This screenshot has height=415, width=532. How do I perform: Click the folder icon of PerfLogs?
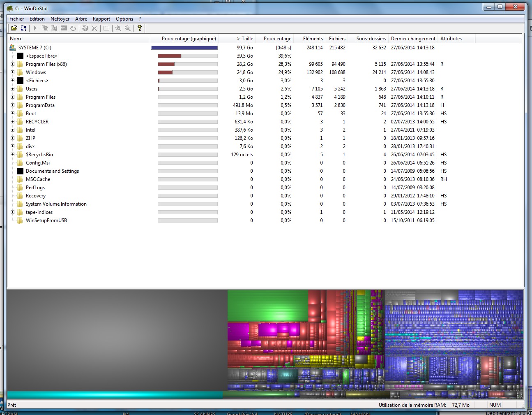click(20, 188)
